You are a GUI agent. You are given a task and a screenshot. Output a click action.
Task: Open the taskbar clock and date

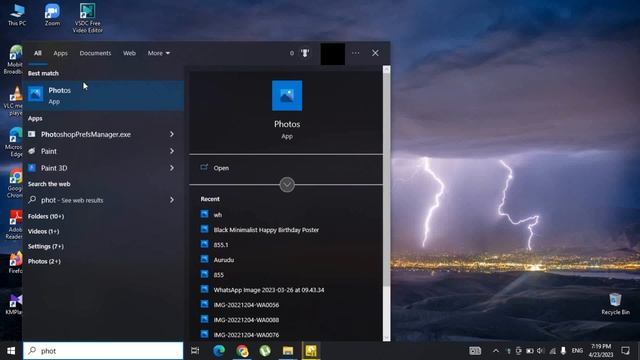(601, 351)
